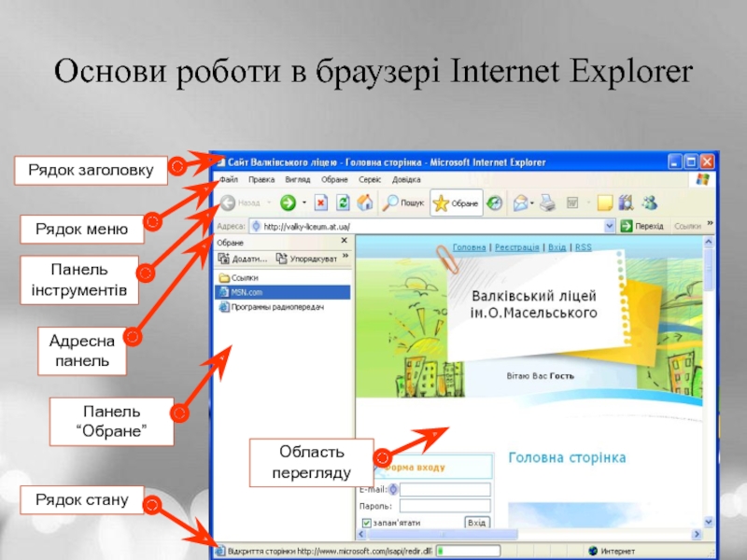Click the Реєстрація link
The width and height of the screenshot is (747, 560).
click(x=517, y=247)
